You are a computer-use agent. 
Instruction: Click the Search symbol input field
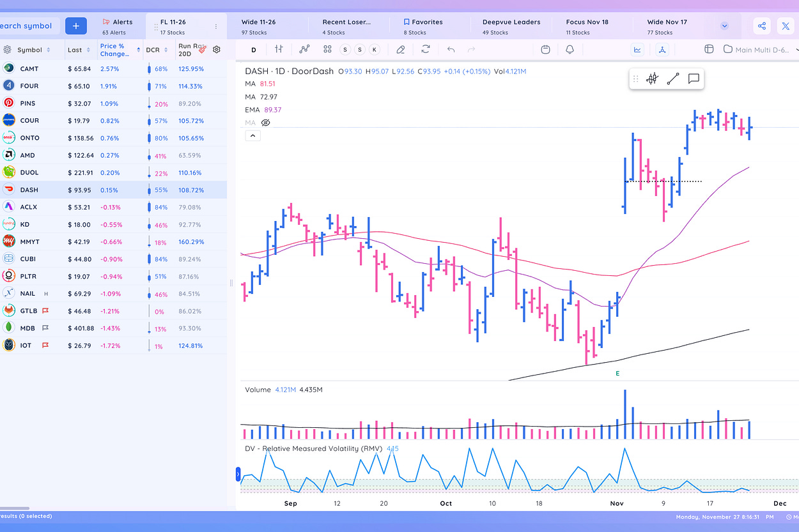coord(30,26)
